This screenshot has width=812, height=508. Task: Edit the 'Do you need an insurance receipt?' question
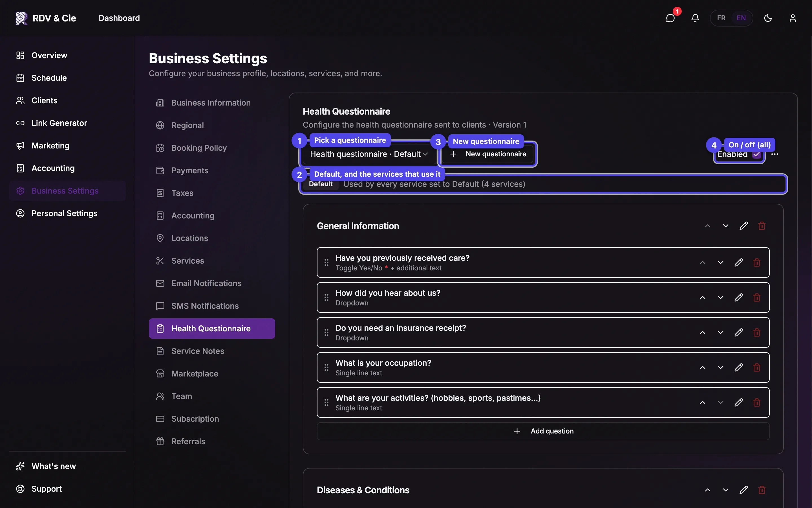point(738,332)
